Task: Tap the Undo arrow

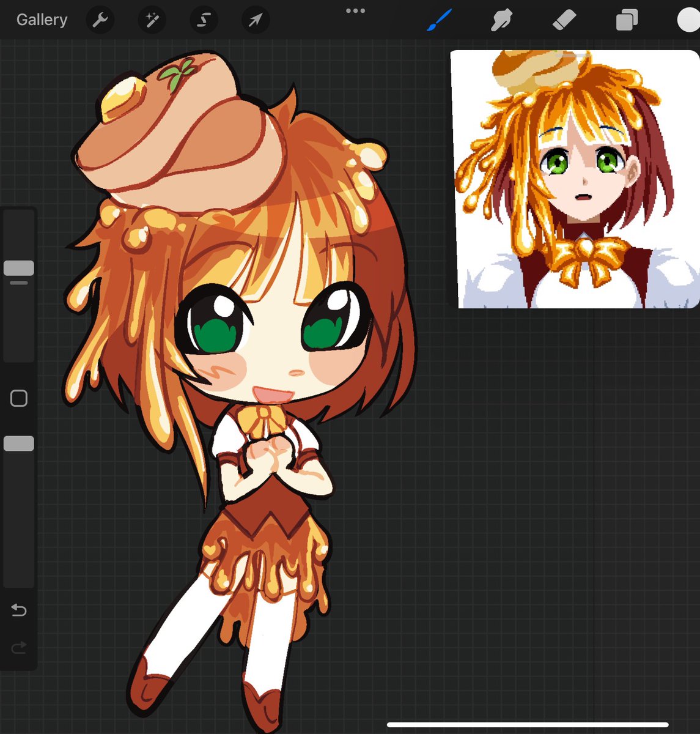Action: click(19, 610)
